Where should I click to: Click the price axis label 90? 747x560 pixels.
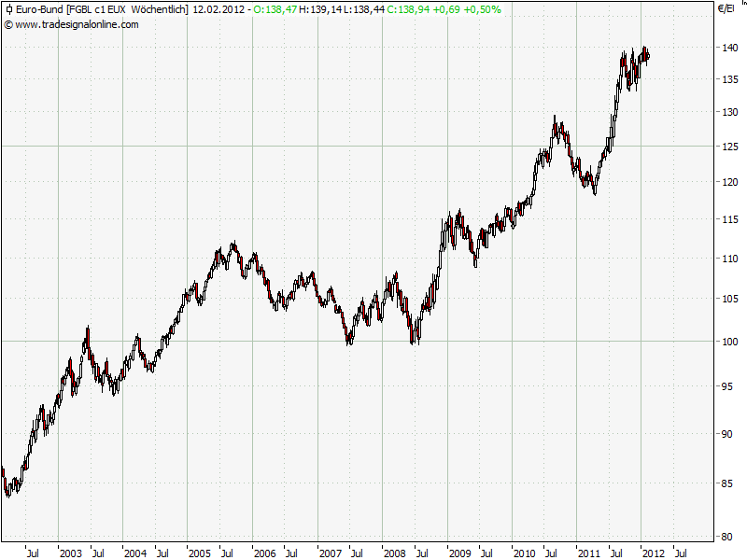(x=727, y=434)
